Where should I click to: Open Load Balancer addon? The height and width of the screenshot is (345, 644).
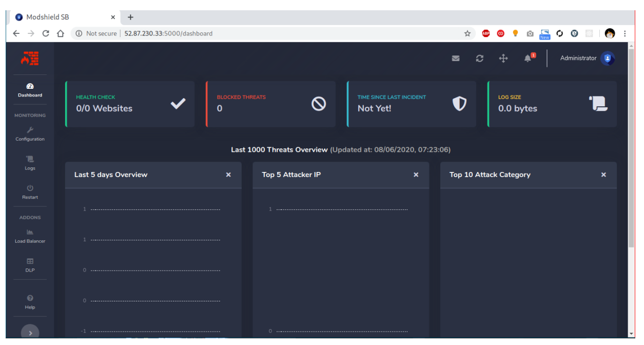30,236
